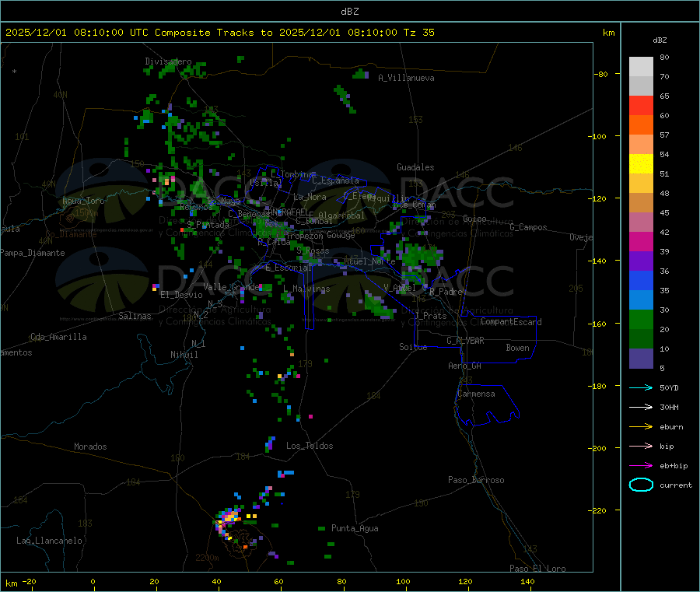Select the bright green 20 dBZ color band

(641, 319)
